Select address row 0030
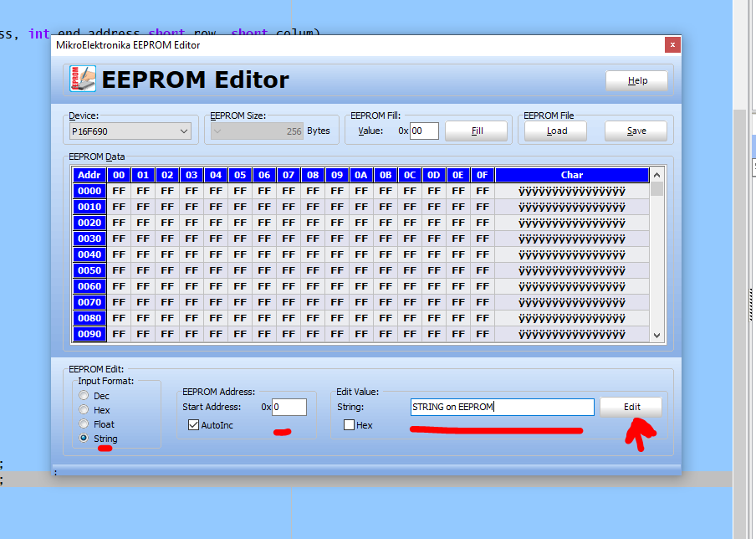 pos(89,239)
